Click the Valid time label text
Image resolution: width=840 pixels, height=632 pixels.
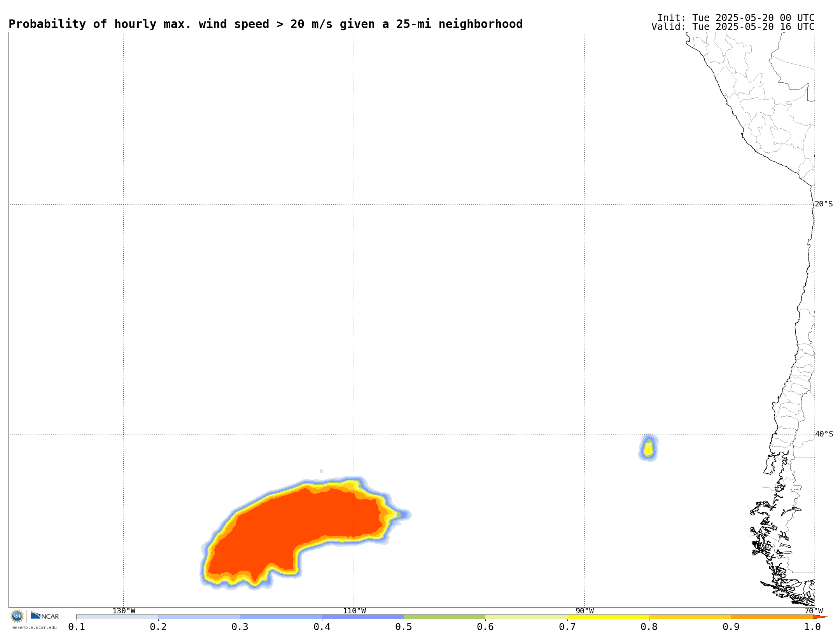coord(733,27)
